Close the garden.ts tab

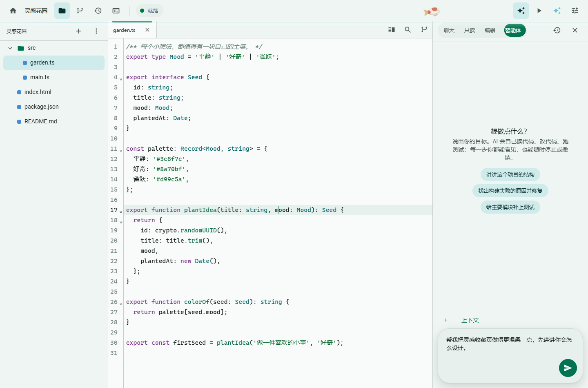147,30
